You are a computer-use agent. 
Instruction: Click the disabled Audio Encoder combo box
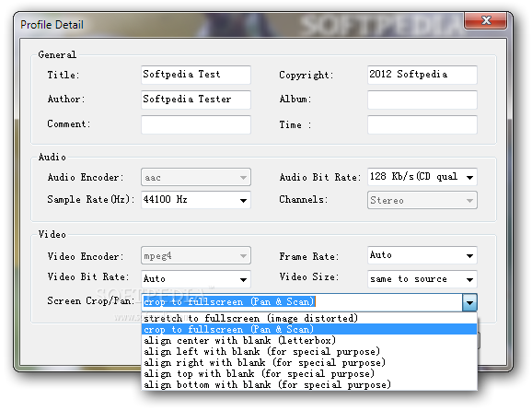pos(196,177)
